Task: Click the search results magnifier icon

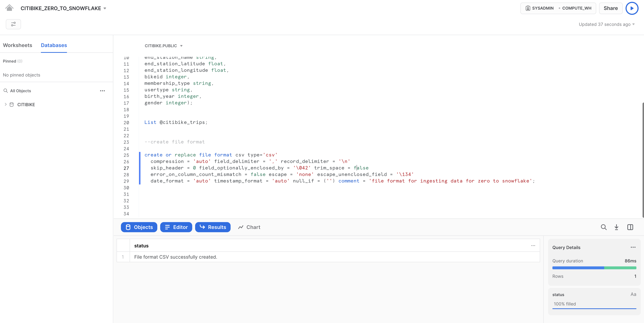Action: pos(603,227)
